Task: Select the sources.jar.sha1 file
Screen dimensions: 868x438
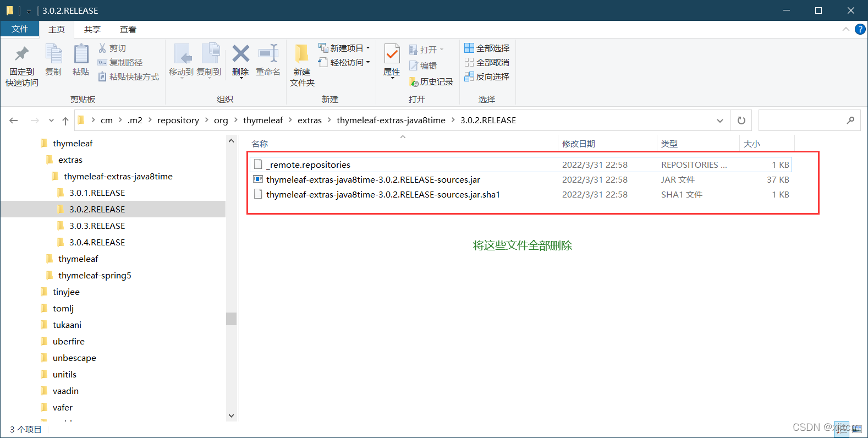Action: pos(520,194)
